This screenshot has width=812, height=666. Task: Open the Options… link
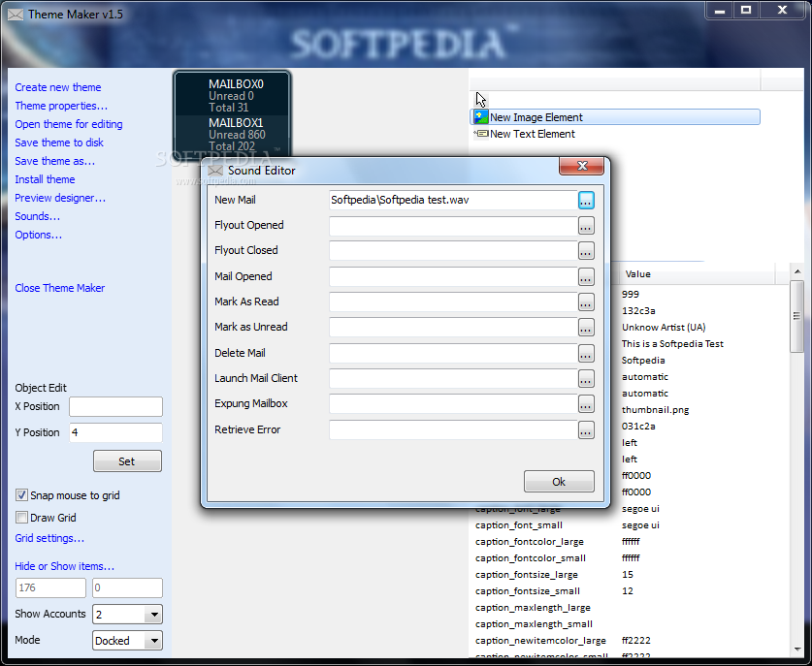39,235
